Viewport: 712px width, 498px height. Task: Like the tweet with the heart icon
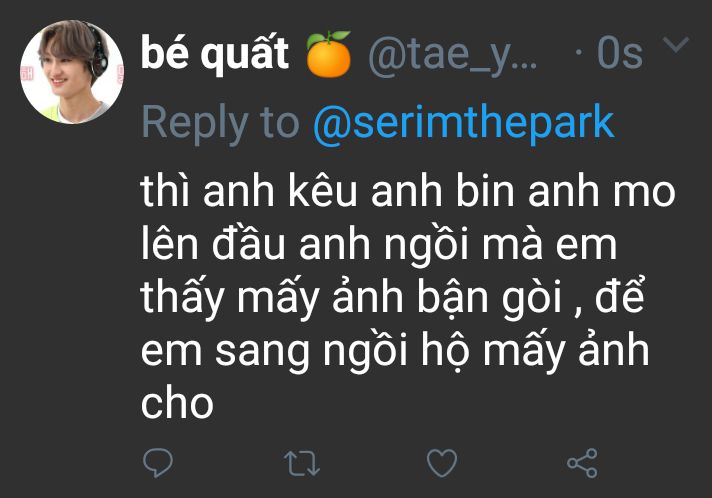click(442, 463)
